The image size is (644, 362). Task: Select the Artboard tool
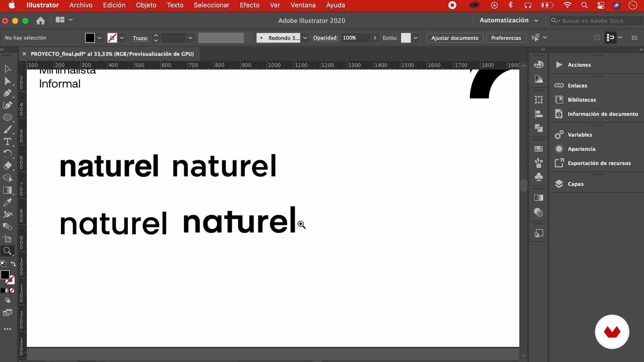pyautogui.click(x=7, y=239)
